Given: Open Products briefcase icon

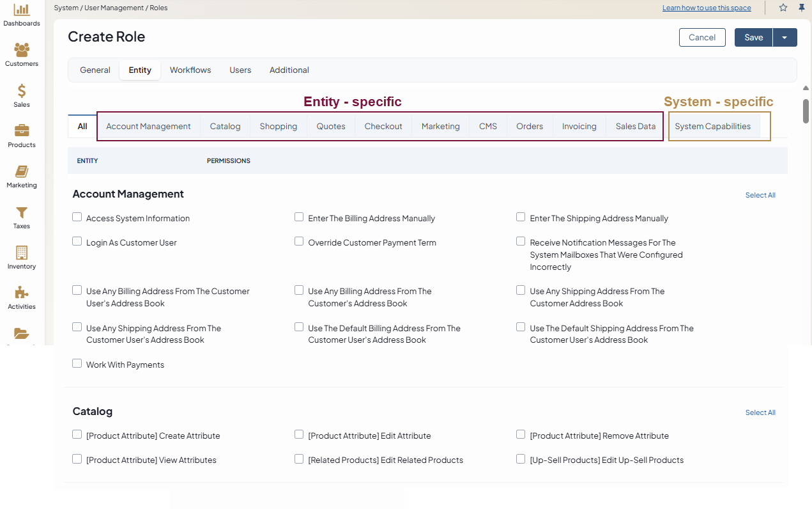Looking at the screenshot, I should pos(22,131).
